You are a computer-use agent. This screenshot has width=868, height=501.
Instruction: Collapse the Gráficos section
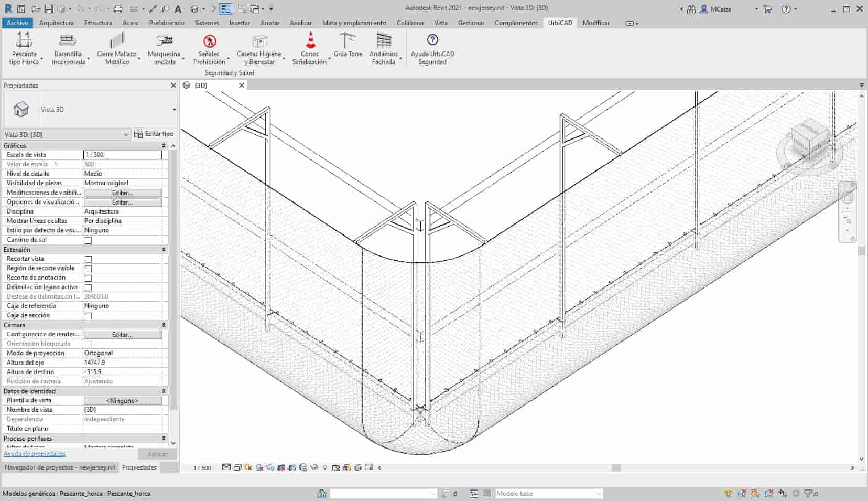[164, 145]
